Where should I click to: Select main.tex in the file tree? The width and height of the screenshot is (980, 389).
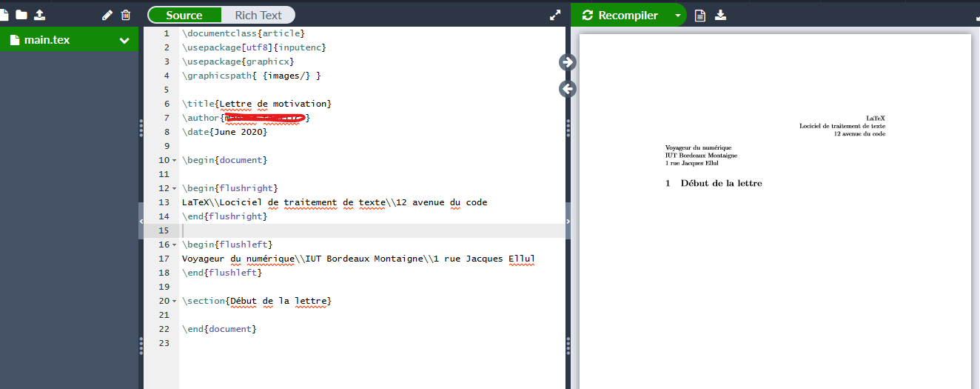point(47,40)
